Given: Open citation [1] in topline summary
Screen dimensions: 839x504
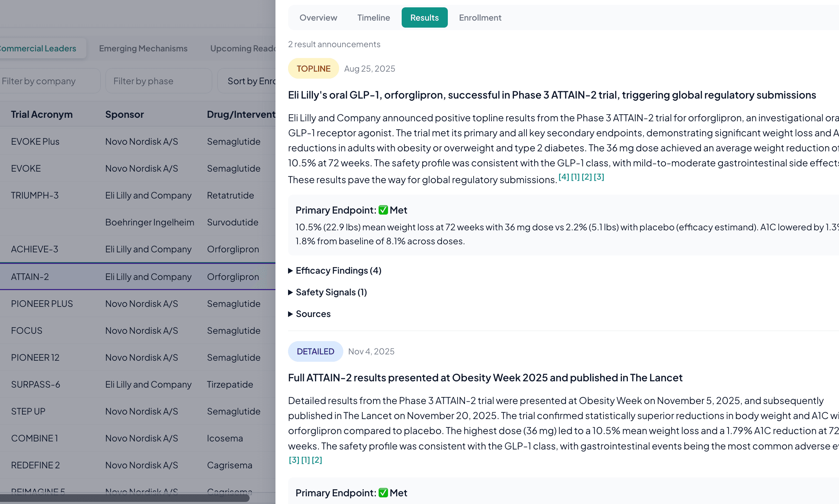Looking at the screenshot, I should click(x=575, y=177).
